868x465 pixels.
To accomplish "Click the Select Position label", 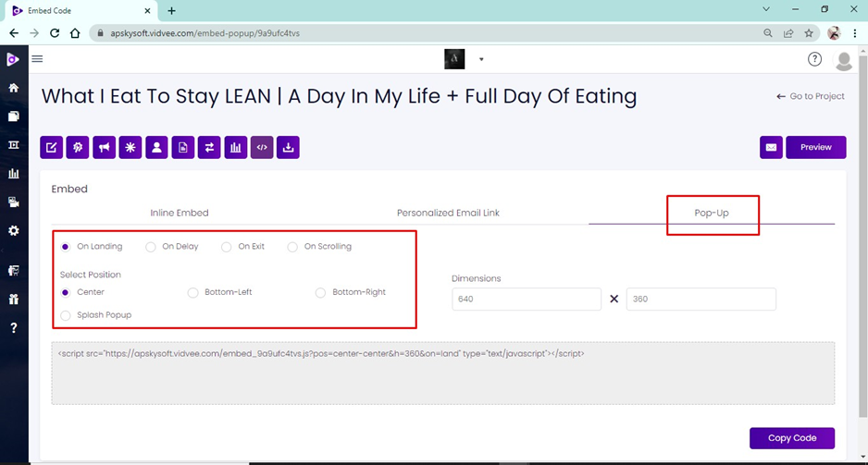I will 91,275.
